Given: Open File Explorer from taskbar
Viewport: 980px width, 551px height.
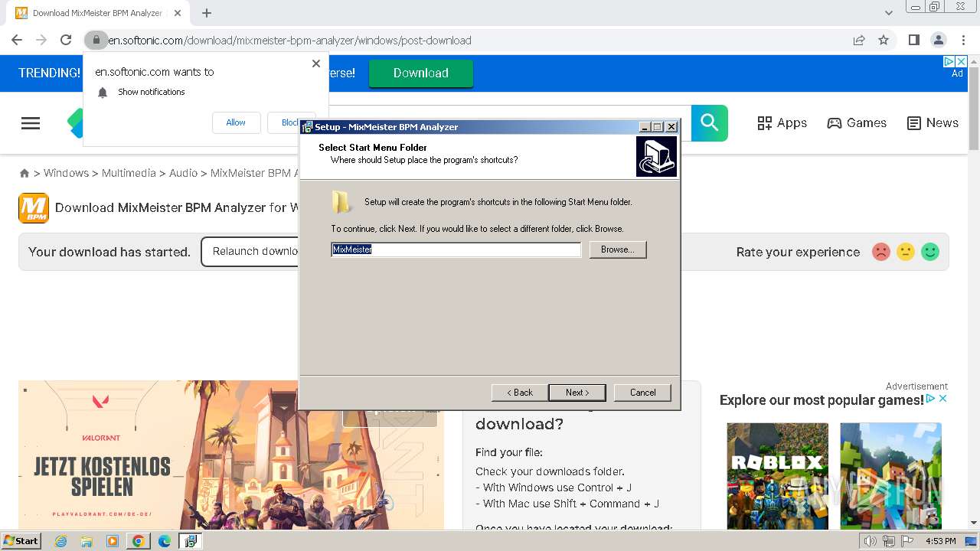Looking at the screenshot, I should 87,541.
